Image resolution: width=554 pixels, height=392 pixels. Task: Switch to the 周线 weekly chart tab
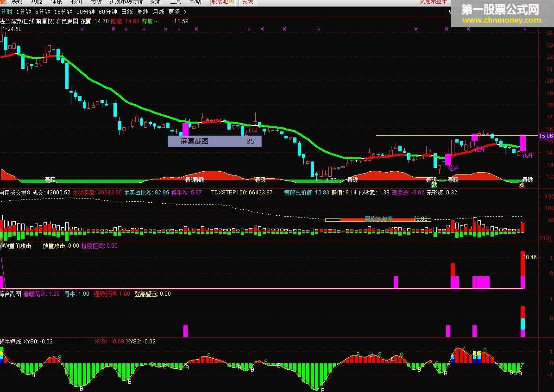(143, 12)
